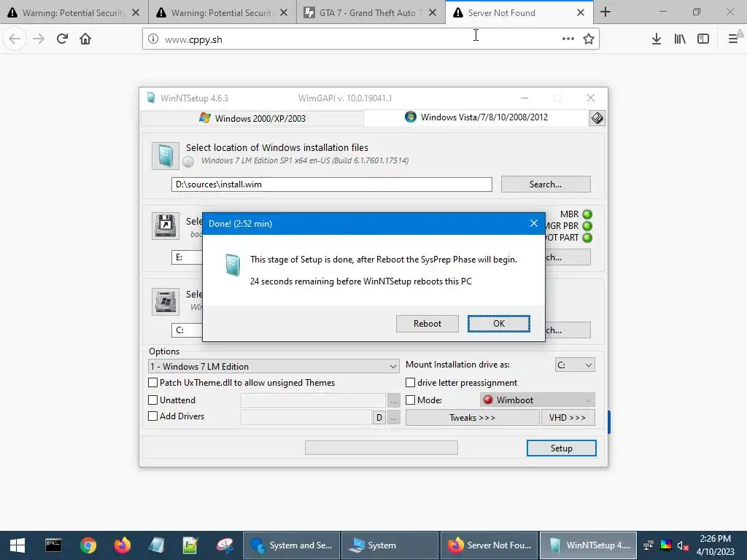
Task: Click the Windows installation files icon
Action: pyautogui.click(x=166, y=156)
